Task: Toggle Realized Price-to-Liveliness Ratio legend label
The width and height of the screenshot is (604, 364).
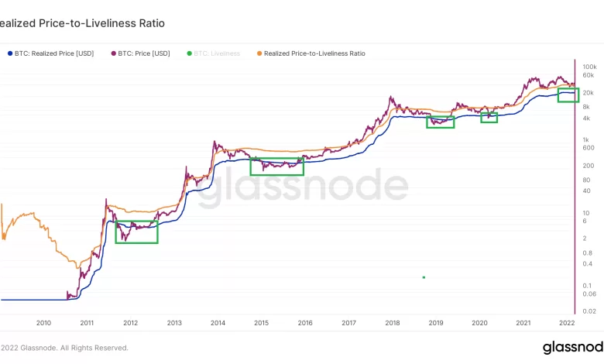Action: click(314, 53)
